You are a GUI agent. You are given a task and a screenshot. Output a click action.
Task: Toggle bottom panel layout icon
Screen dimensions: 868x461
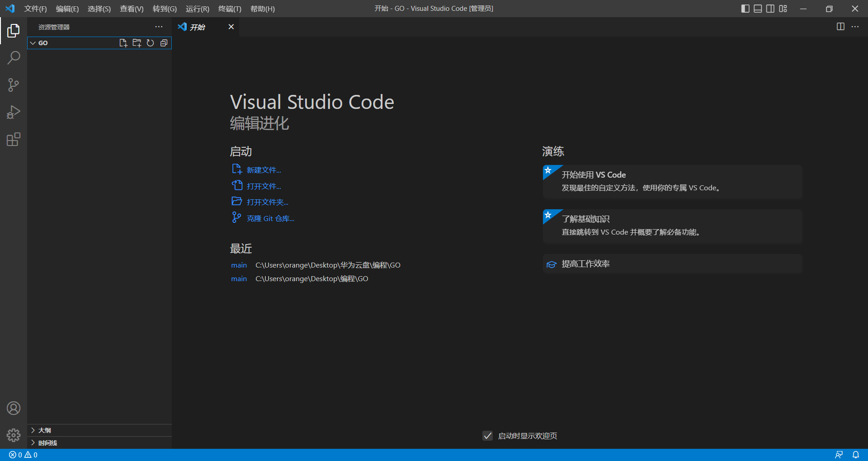click(758, 9)
